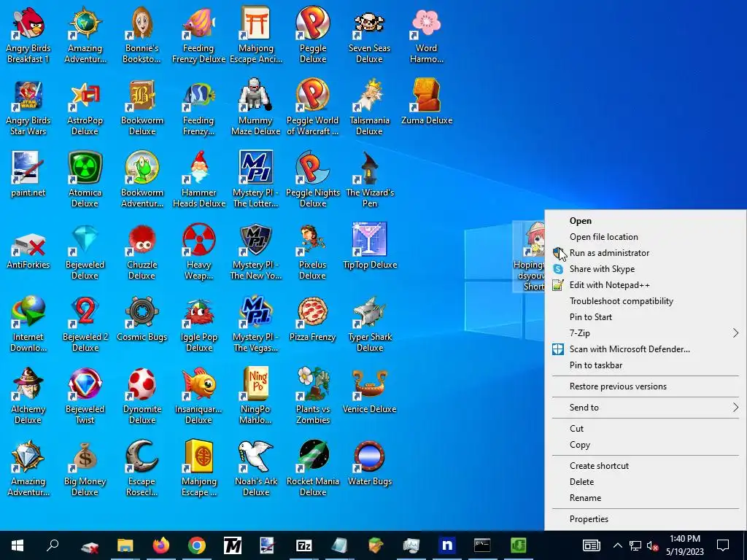
Task: Select Troubleshoot compatibility
Action: (646, 301)
